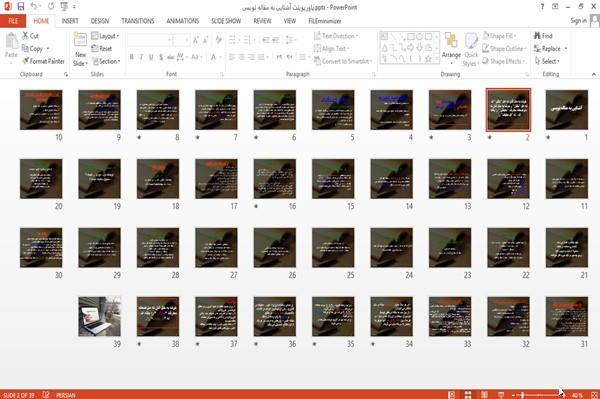Switch to the INSERT tab
Screen dimensions: 600x399
pos(70,21)
